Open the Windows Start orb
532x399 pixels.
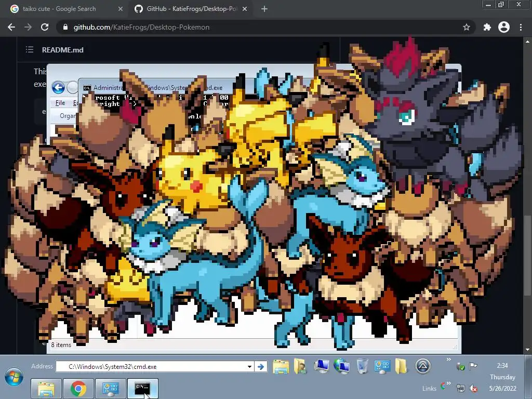point(14,377)
